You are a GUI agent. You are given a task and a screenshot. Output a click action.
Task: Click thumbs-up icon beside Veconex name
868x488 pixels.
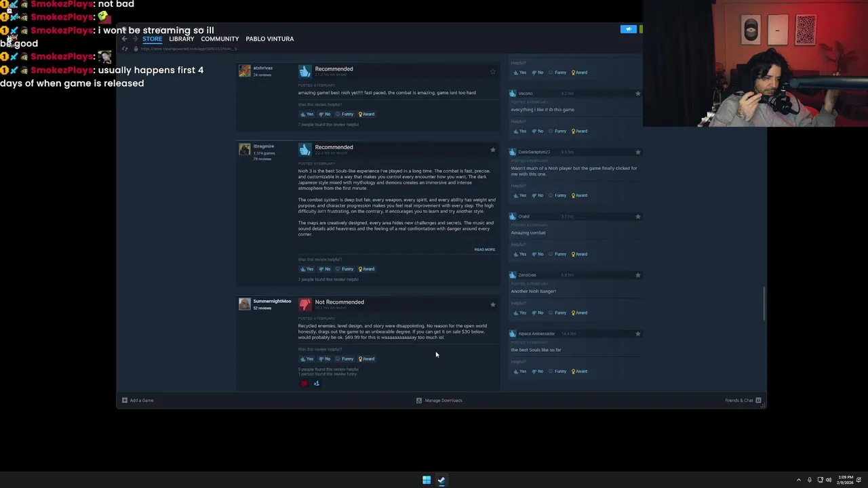click(513, 94)
